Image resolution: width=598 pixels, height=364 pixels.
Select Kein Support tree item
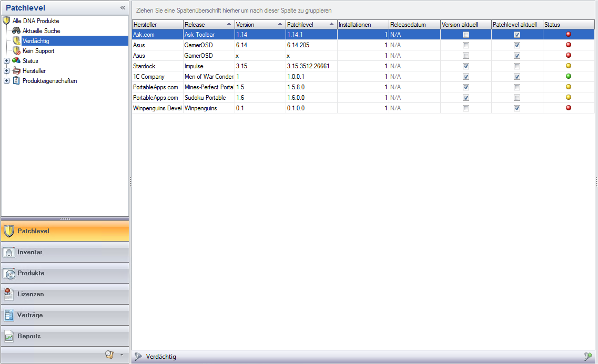[38, 51]
